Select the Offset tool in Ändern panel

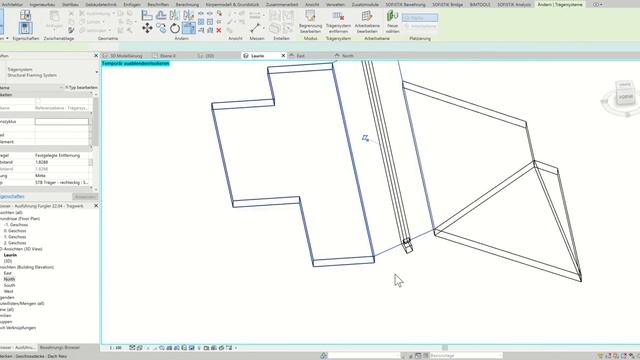tap(161, 16)
